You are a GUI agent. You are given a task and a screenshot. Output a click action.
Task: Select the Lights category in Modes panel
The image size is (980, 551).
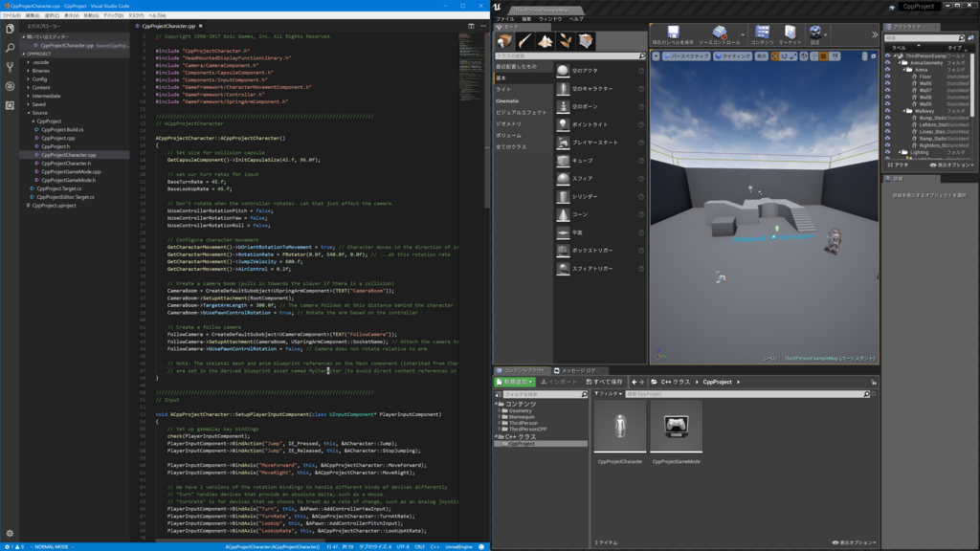click(x=503, y=89)
